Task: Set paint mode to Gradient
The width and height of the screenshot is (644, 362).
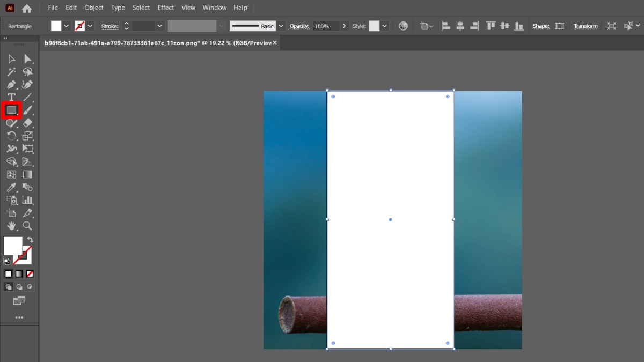Action: click(19, 274)
